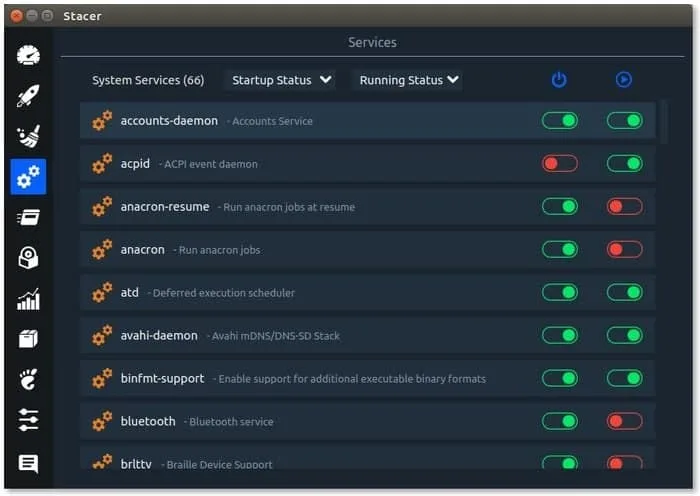Disable atd startup toggle
This screenshot has width=700, height=496.
[x=560, y=292]
